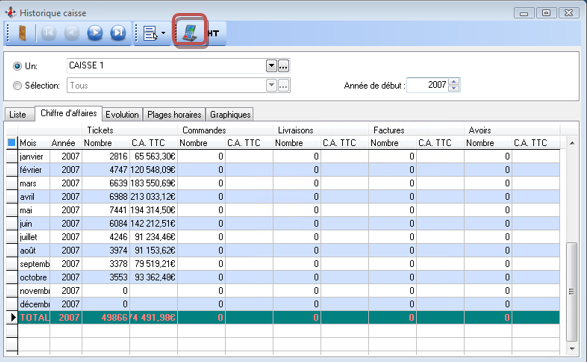Open the CAISSE 1 dropdown arrow
Viewport: 587px width, 362px height.
(271, 66)
